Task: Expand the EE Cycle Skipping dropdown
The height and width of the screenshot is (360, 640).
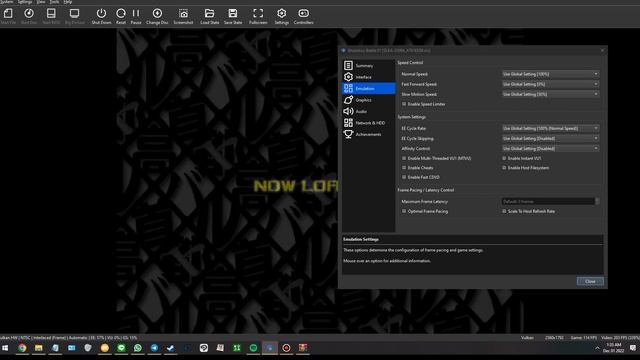Action: click(550, 138)
